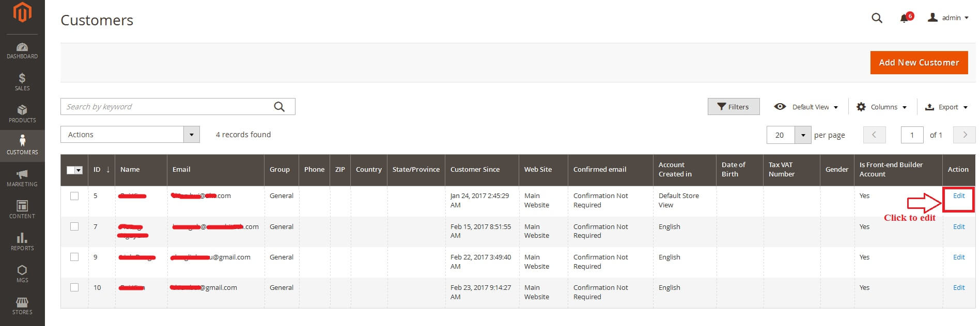Expand the Actions dropdown
980x326 pixels.
130,135
